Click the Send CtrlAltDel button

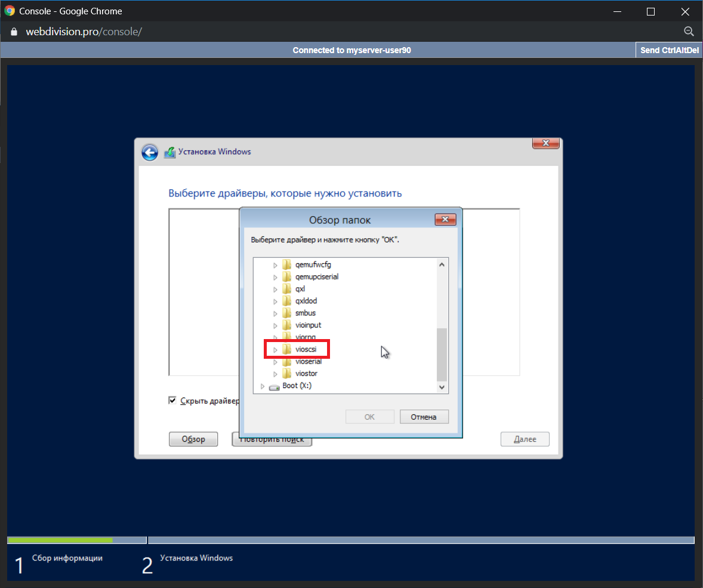(x=669, y=51)
